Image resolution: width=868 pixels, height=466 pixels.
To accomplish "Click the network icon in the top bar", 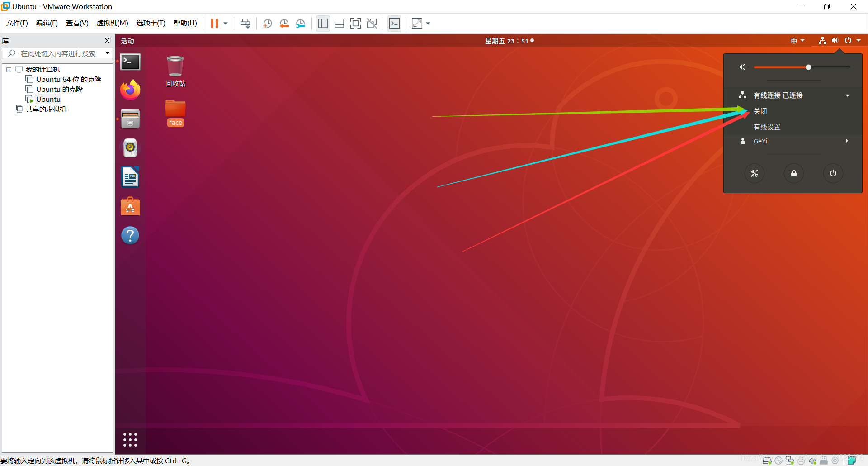I will 822,41.
